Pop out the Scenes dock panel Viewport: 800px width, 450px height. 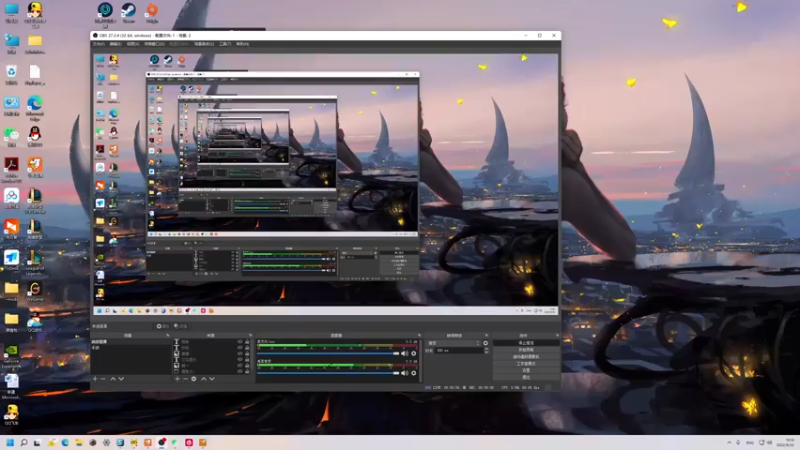[167, 336]
